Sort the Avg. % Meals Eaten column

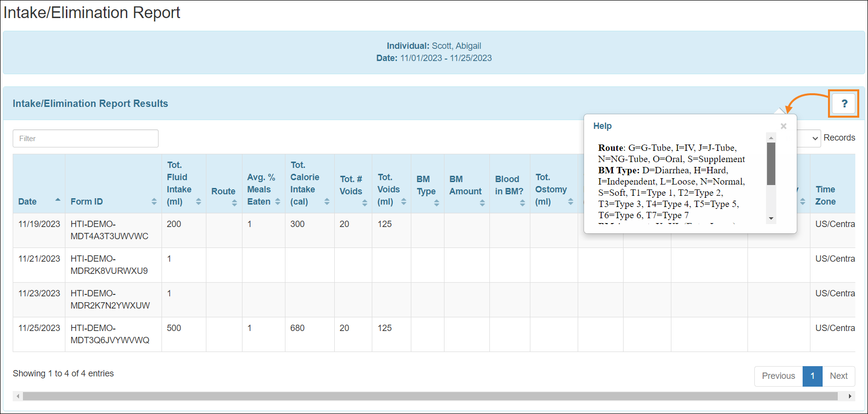[x=278, y=202]
